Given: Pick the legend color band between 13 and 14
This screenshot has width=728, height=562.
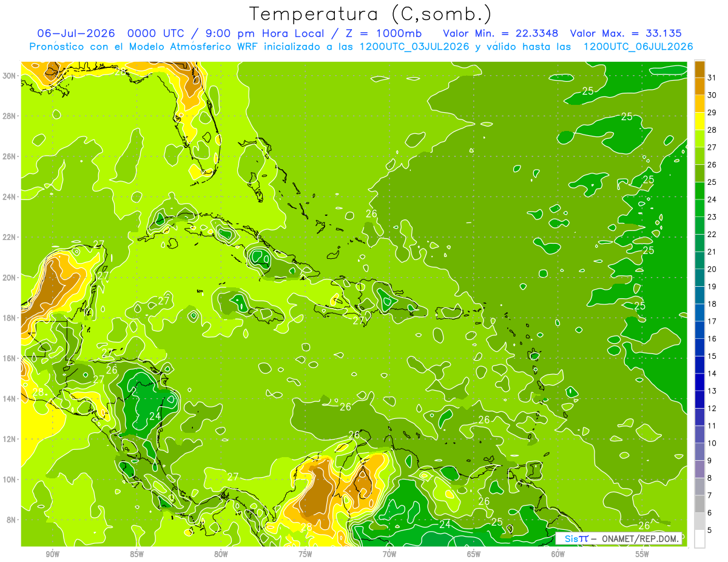Looking at the screenshot, I should click(699, 382).
